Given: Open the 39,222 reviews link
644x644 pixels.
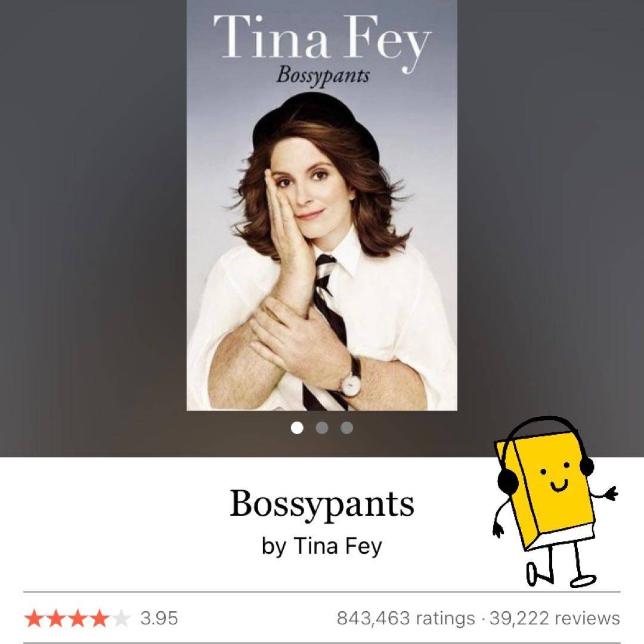Looking at the screenshot, I should tap(555, 618).
